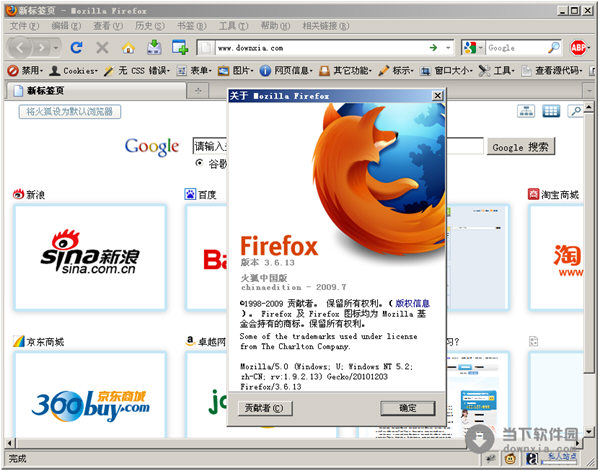The image size is (600, 471).
Task: Open the Taobao 淘宝商城 thumbnail
Action: point(556,257)
